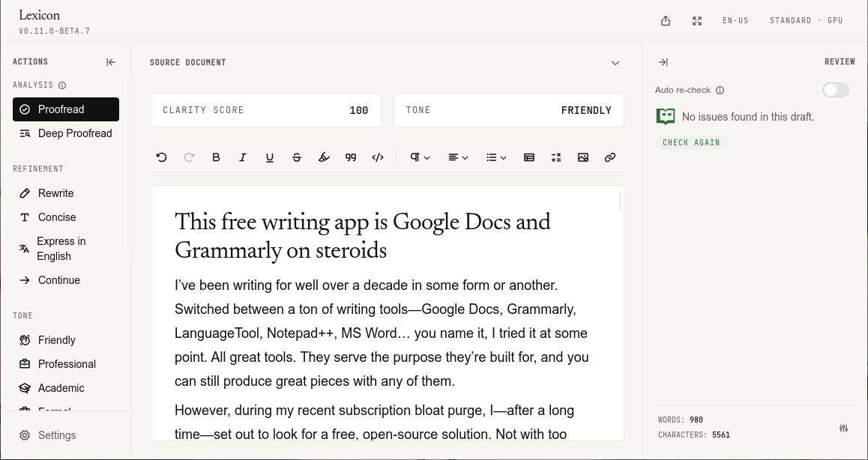Toggle underline formatting

(270, 158)
